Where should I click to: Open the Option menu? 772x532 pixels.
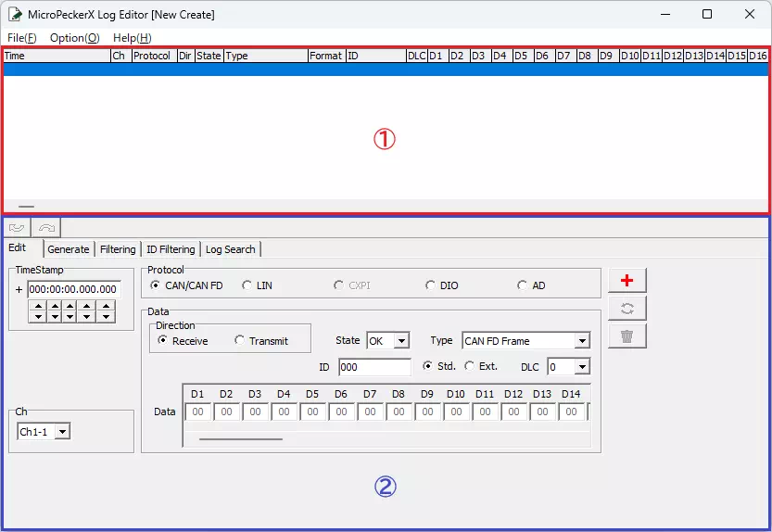[74, 38]
